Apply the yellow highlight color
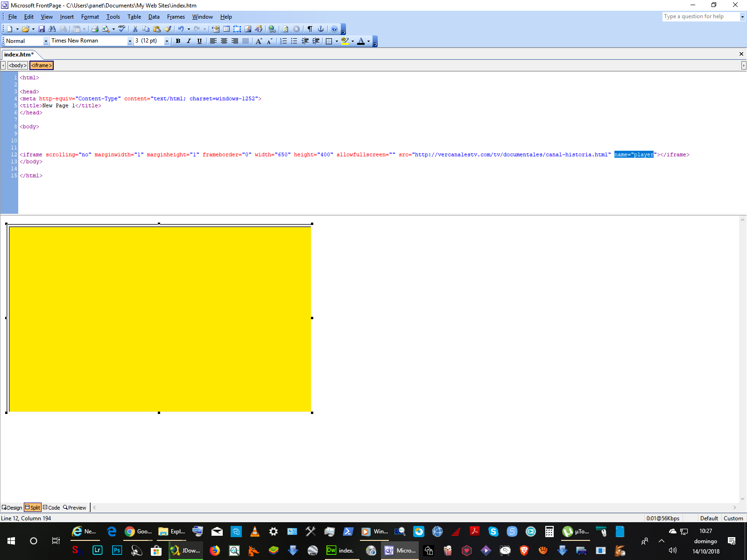Screen dimensions: 747x560 [345, 41]
